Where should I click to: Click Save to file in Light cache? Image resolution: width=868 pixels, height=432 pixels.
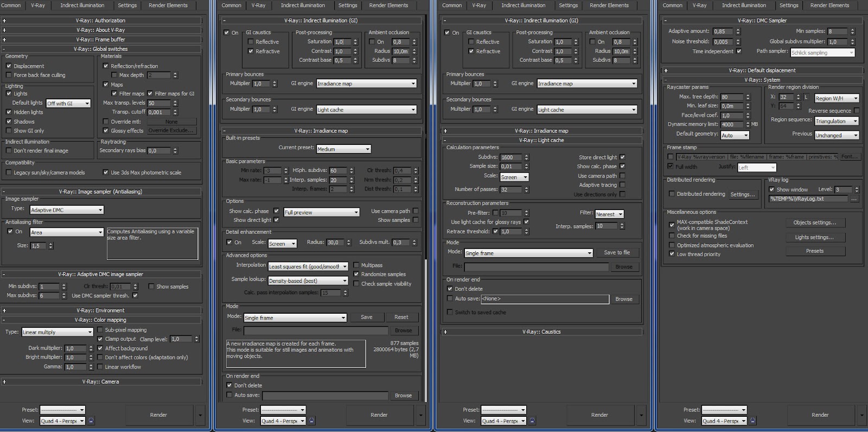(x=617, y=252)
